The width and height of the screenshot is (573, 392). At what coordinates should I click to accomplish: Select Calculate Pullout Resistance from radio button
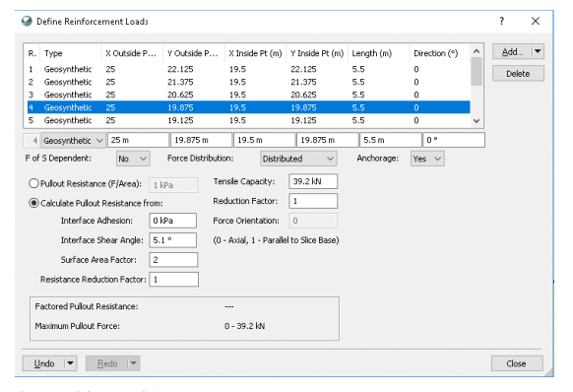coord(33,203)
